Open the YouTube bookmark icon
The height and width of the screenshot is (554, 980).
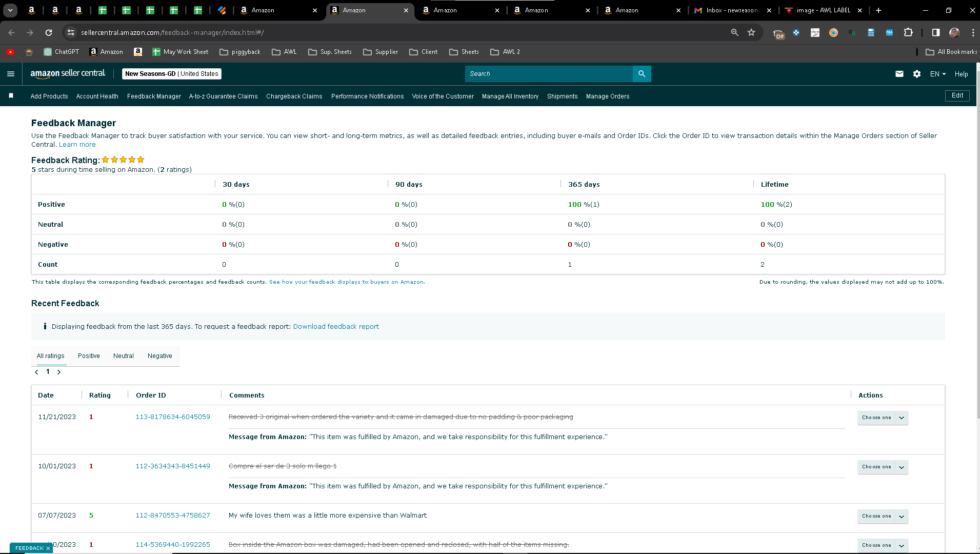pos(10,52)
